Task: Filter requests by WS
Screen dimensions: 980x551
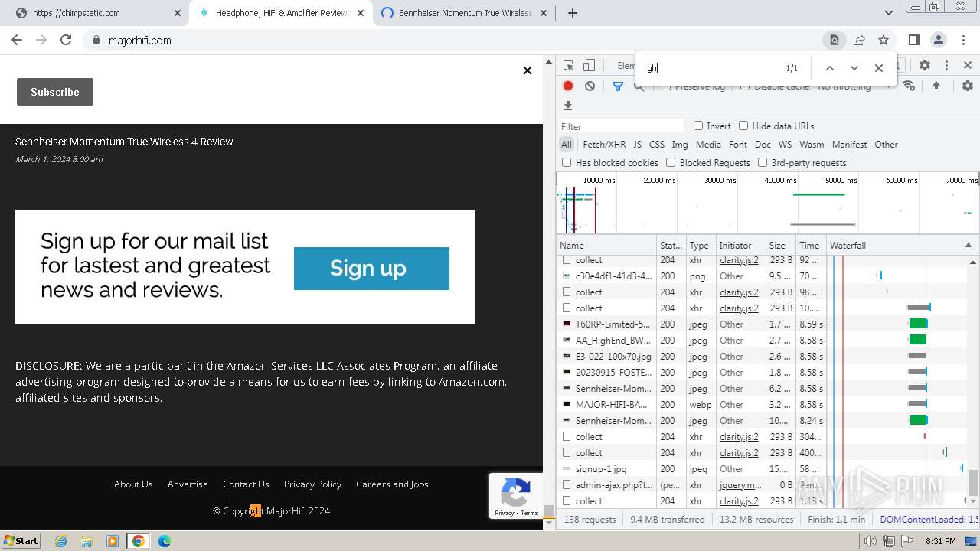Action: click(785, 144)
